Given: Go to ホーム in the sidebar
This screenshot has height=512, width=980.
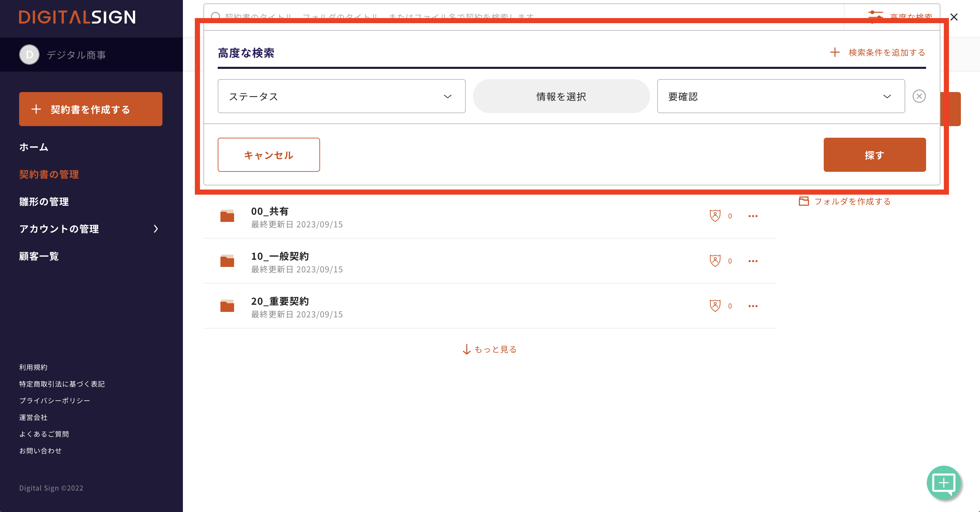Looking at the screenshot, I should (34, 147).
